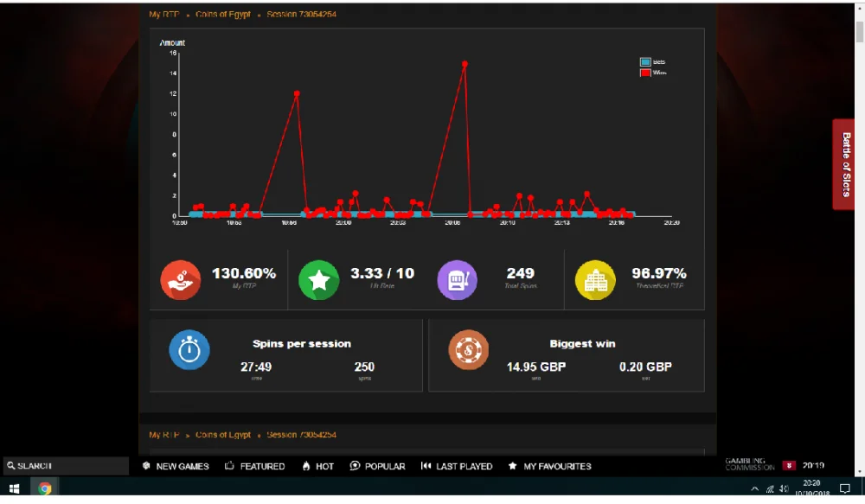The image size is (865, 504).
Task: Toggle the Wins series in chart legend
Action: 653,73
